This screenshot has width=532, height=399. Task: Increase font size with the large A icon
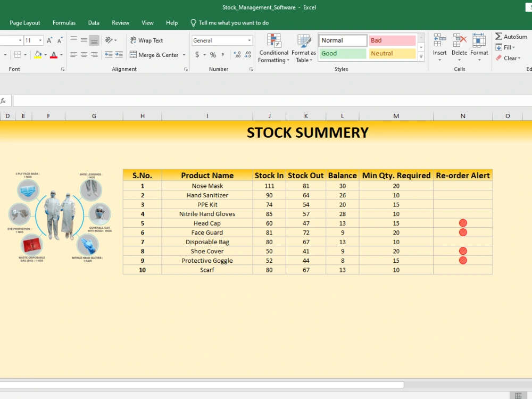[49, 40]
